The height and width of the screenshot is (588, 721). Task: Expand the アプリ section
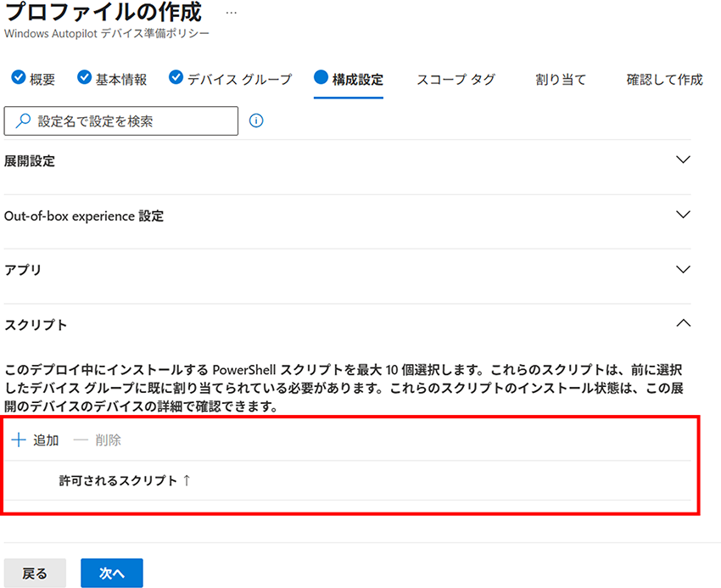coord(684,269)
